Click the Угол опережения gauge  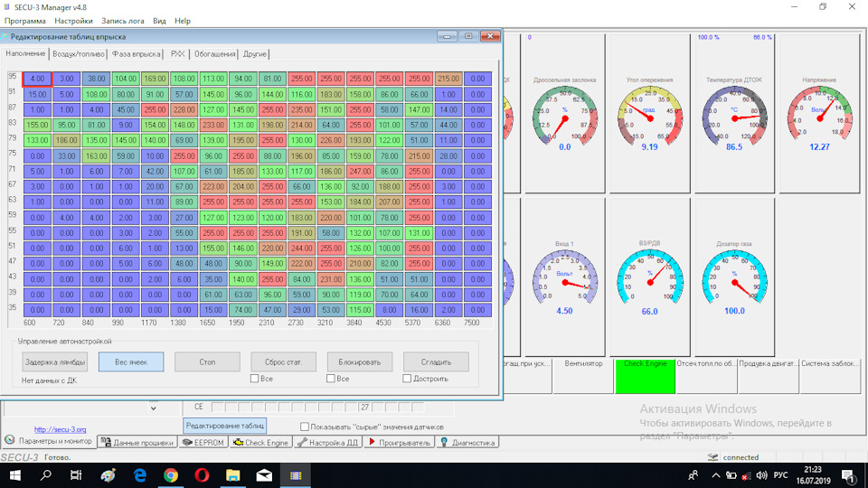pyautogui.click(x=649, y=114)
